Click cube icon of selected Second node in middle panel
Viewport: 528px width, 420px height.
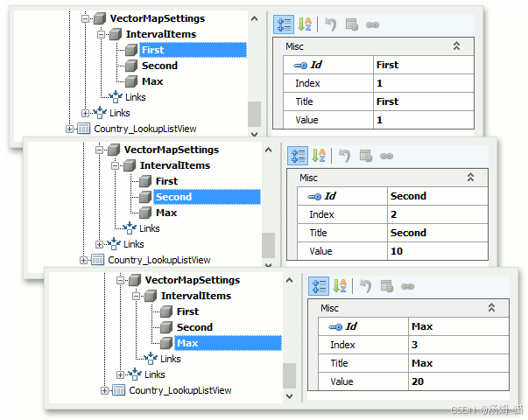[145, 197]
